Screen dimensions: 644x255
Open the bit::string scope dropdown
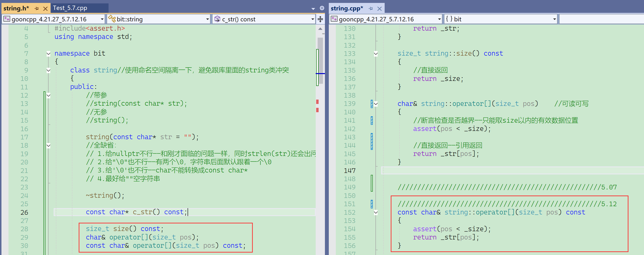[x=207, y=19]
